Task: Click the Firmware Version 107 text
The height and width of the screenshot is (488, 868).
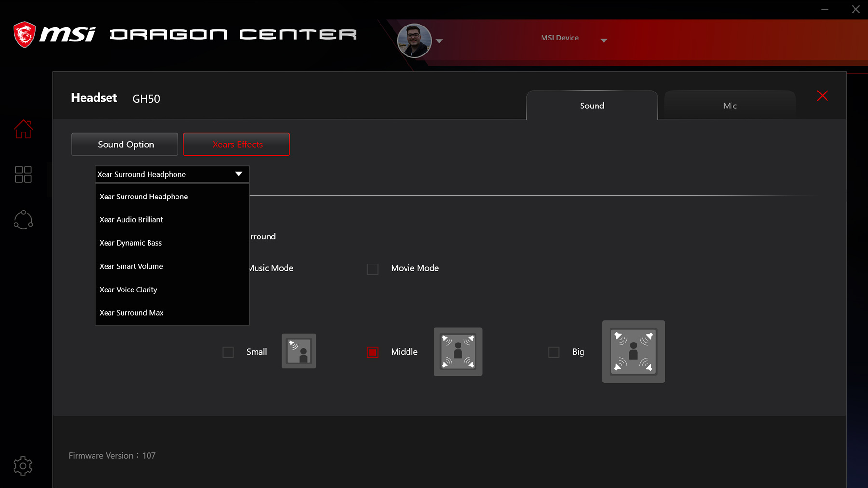Action: pos(112,456)
